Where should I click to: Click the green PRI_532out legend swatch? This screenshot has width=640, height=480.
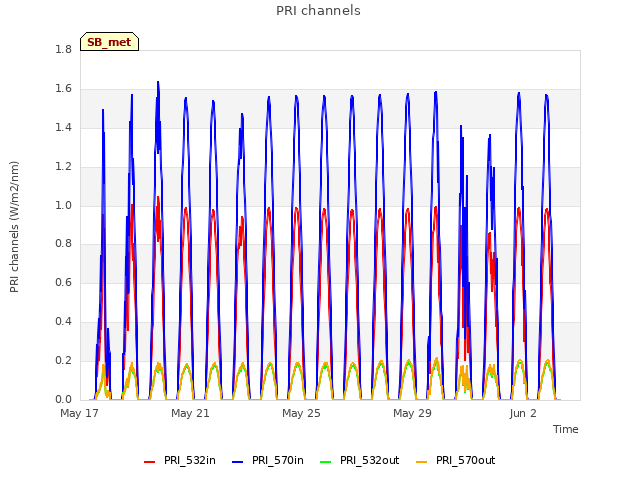[x=326, y=462]
